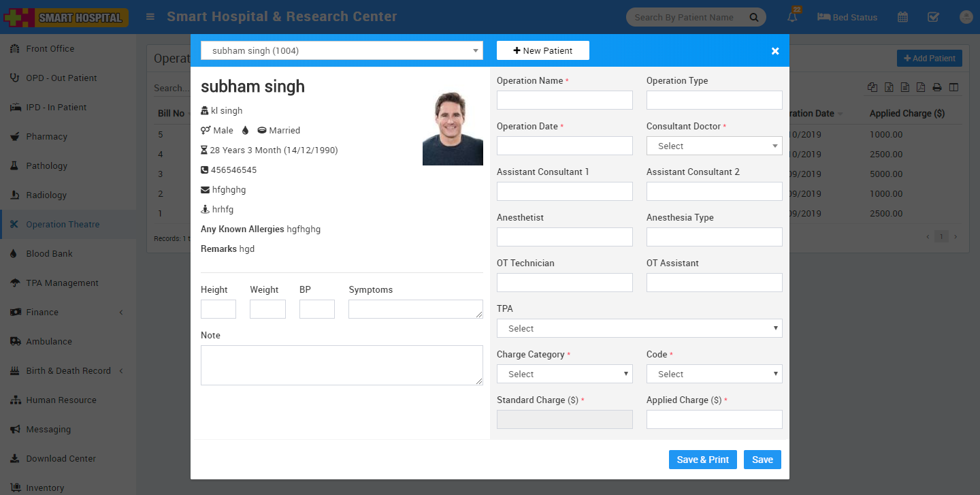The width and height of the screenshot is (980, 495).
Task: Click the New Patient button
Action: [x=542, y=50]
